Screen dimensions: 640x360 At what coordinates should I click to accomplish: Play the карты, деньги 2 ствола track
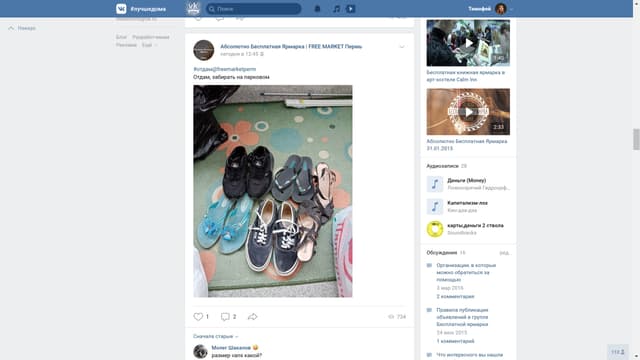coord(435,229)
